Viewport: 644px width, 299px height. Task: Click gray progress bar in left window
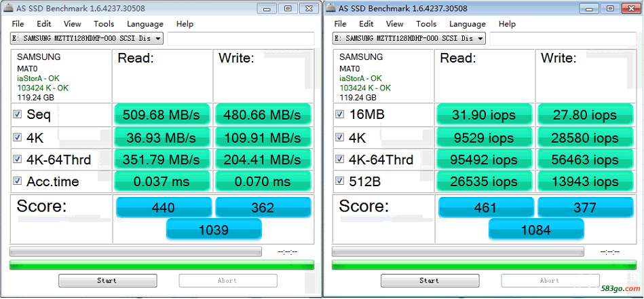pos(136,251)
